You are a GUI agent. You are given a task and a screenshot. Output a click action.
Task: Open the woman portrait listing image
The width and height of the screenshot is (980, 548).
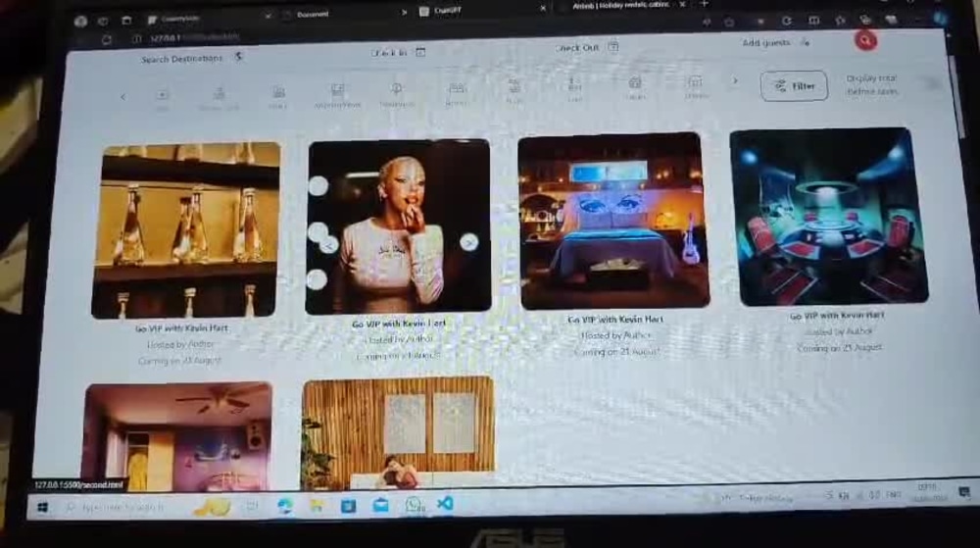click(398, 226)
